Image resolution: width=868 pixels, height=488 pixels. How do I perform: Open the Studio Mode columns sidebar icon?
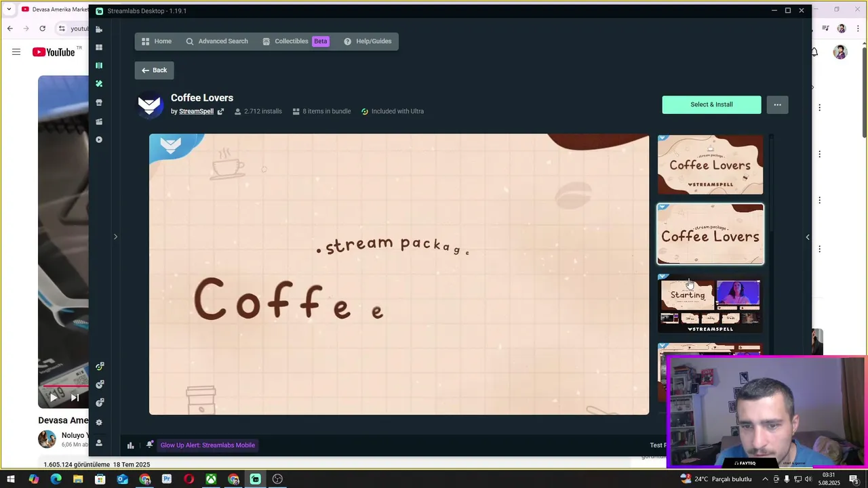click(99, 66)
